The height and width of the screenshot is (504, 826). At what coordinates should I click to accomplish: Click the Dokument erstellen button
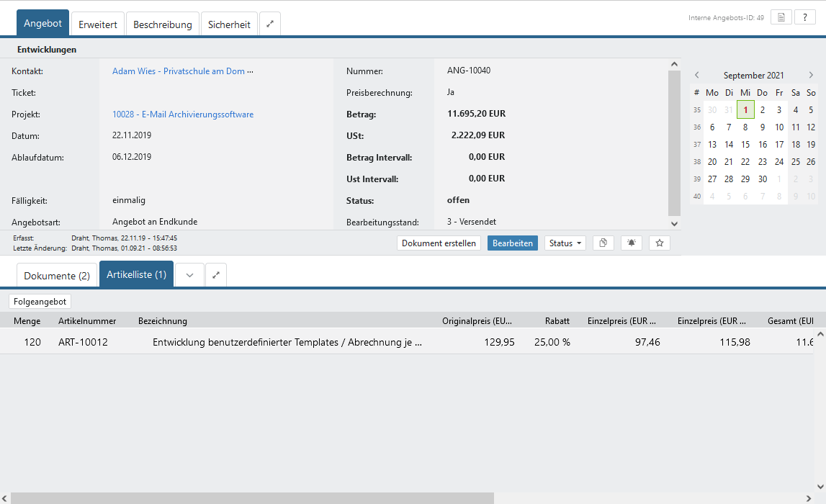pos(439,243)
